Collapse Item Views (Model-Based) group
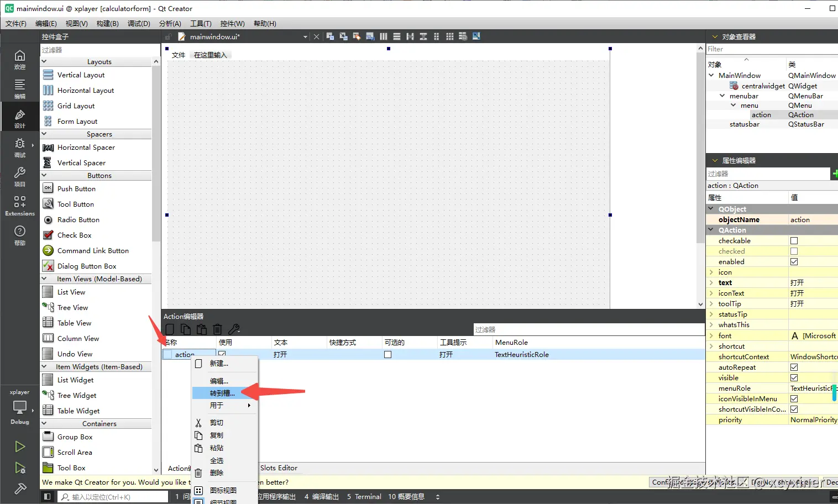This screenshot has width=838, height=504. click(44, 279)
